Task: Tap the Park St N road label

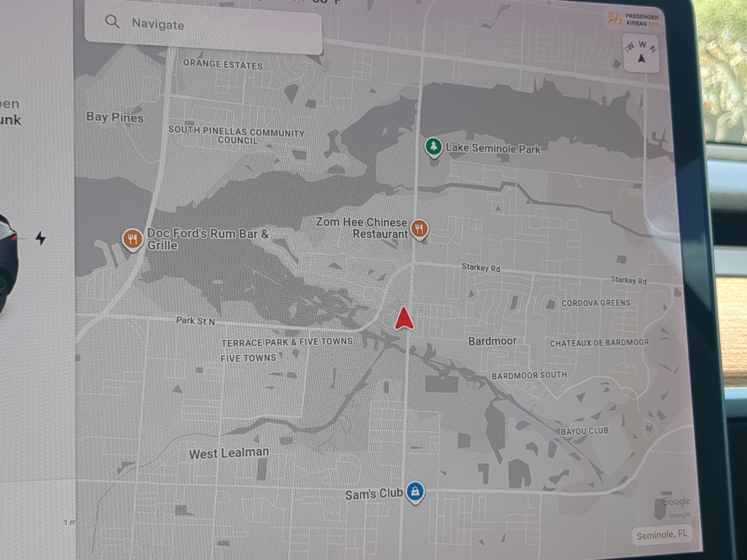Action: click(x=195, y=321)
